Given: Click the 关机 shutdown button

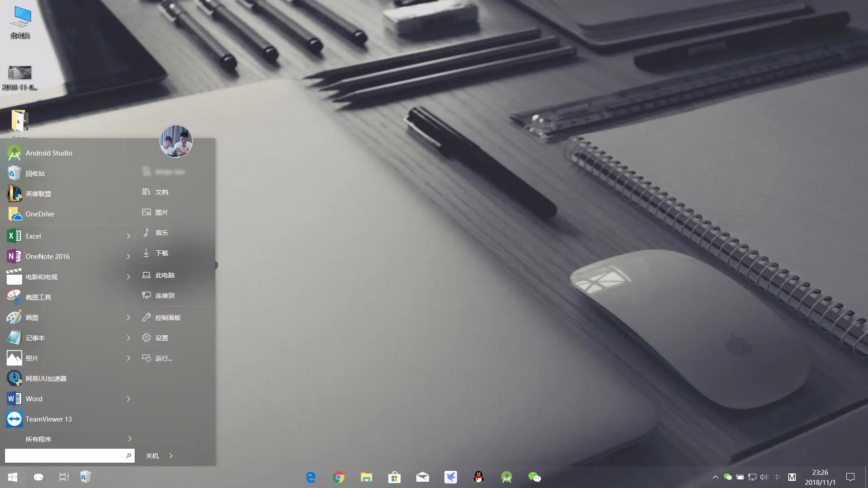Looking at the screenshot, I should tap(152, 456).
